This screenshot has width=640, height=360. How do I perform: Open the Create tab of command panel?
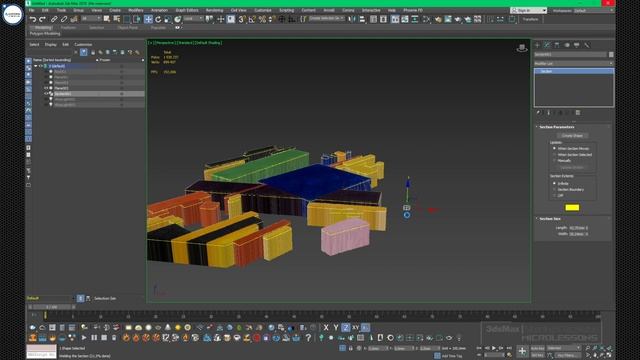[538, 45]
